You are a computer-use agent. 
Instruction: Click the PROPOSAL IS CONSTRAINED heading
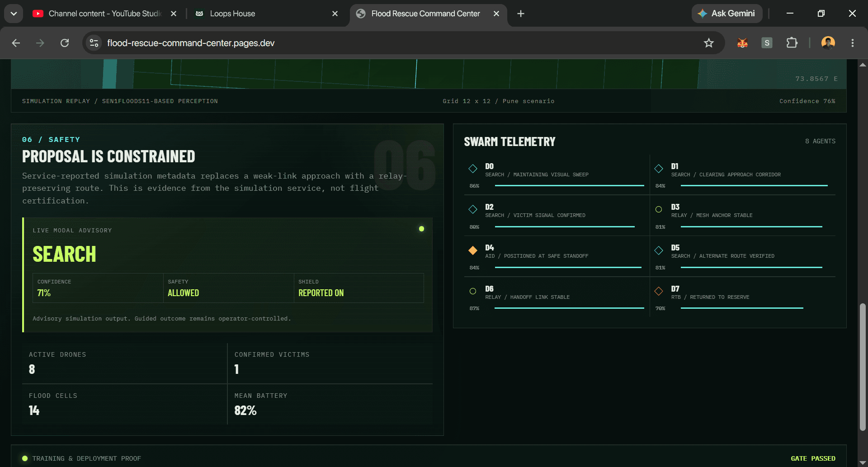[108, 156]
